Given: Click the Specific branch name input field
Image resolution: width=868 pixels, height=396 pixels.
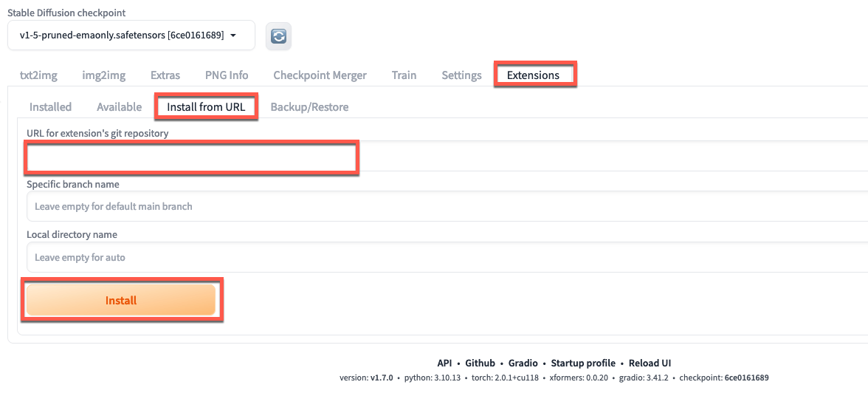Looking at the screenshot, I should (x=447, y=207).
